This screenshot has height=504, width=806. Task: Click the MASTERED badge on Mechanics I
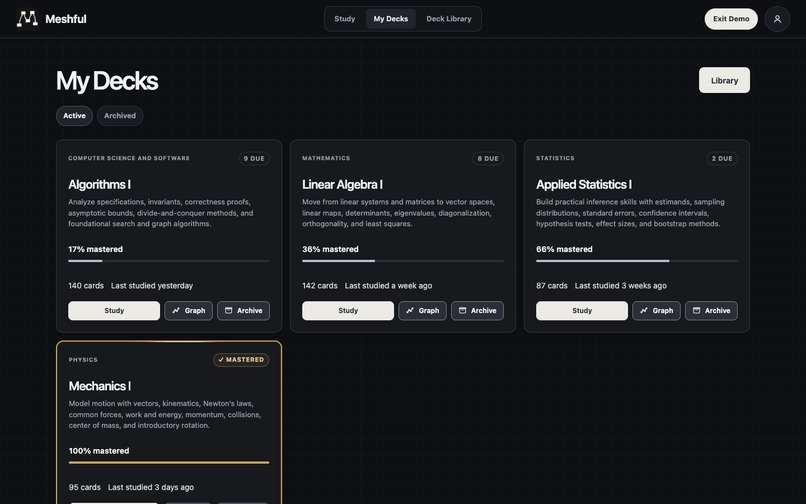[241, 360]
